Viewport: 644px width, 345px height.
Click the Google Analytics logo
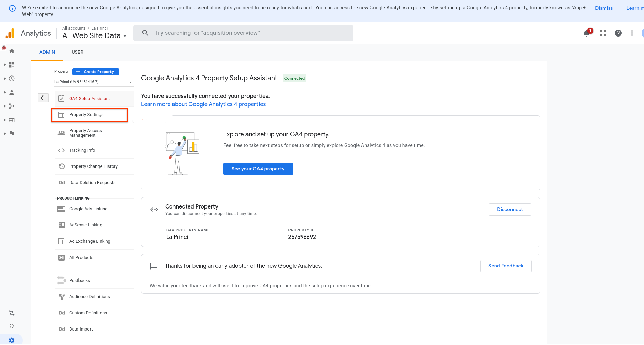(x=10, y=33)
